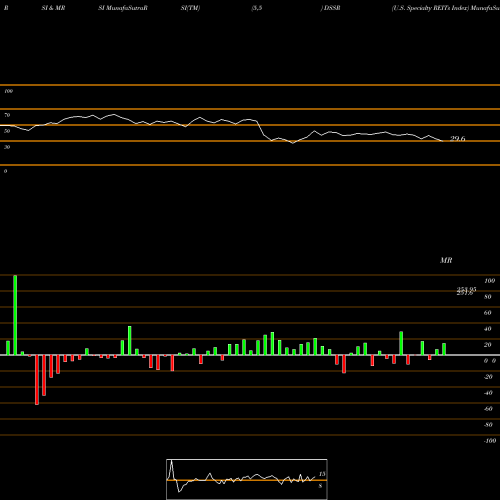
Task: Click the -40 label on the MR axis
Action: point(488,393)
